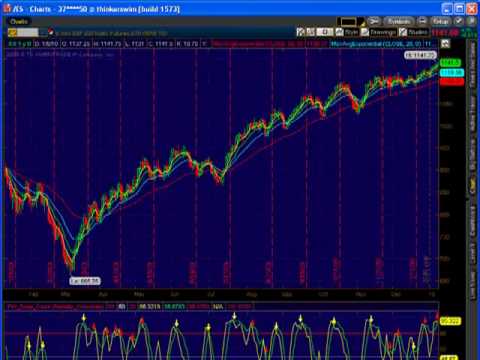
Task: Click the second small icon left of Style
Action: click(310, 32)
